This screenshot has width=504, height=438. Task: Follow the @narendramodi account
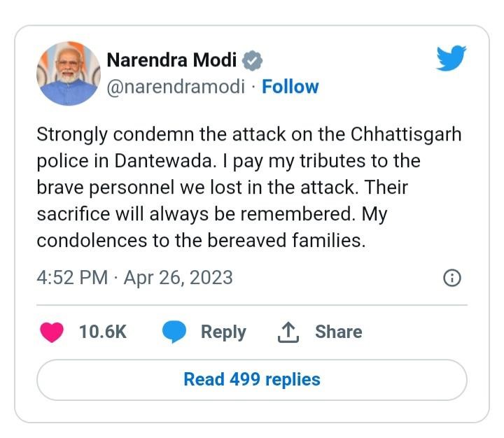coord(290,87)
